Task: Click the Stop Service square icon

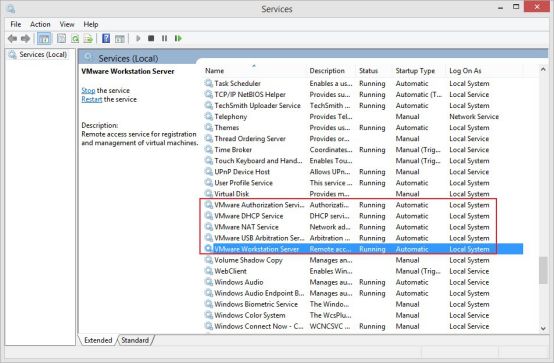Action: [x=151, y=38]
